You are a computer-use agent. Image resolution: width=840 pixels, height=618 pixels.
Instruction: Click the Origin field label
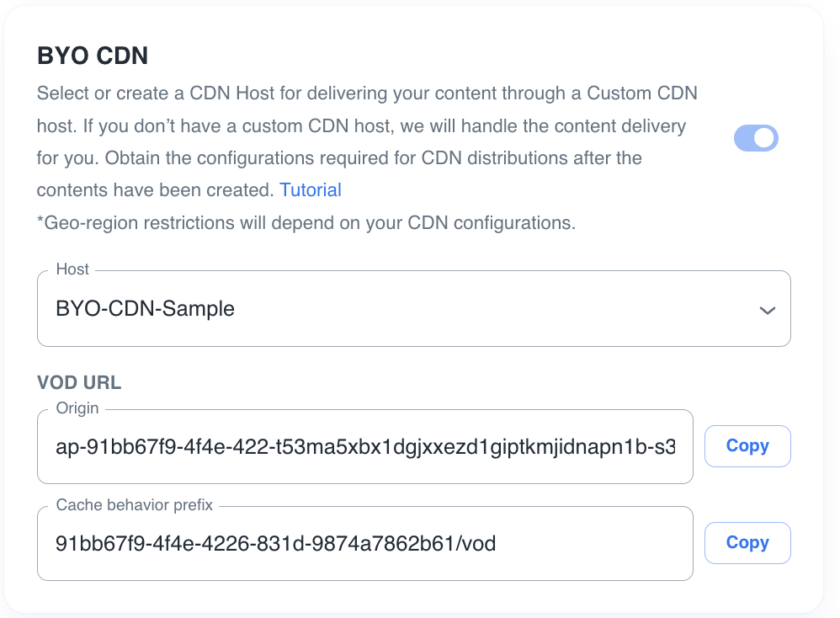[77, 408]
